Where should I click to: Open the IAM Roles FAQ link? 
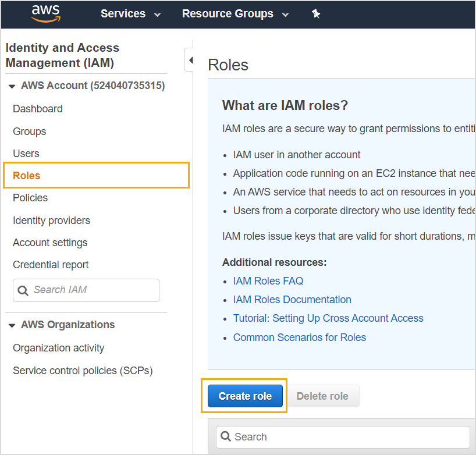coord(268,281)
